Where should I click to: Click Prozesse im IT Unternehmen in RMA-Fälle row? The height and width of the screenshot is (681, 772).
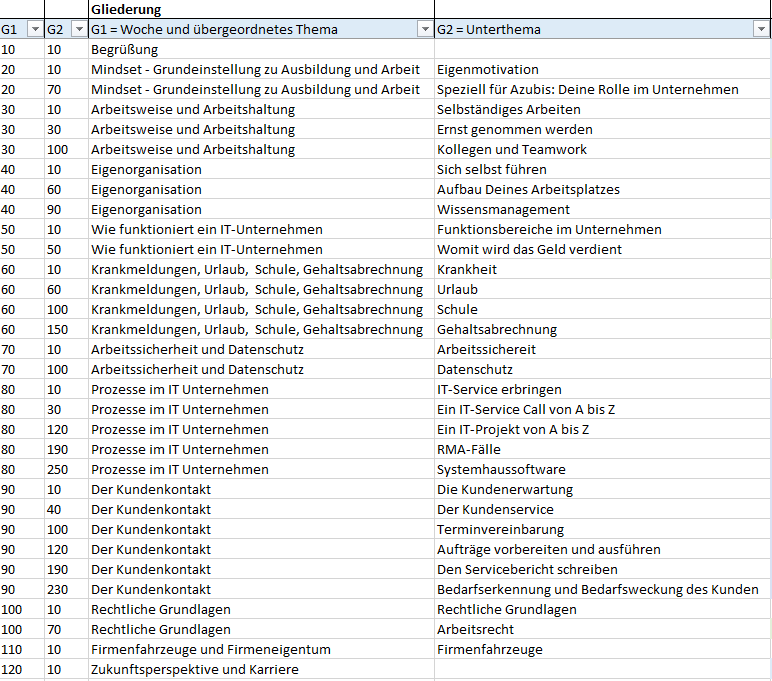(x=261, y=450)
